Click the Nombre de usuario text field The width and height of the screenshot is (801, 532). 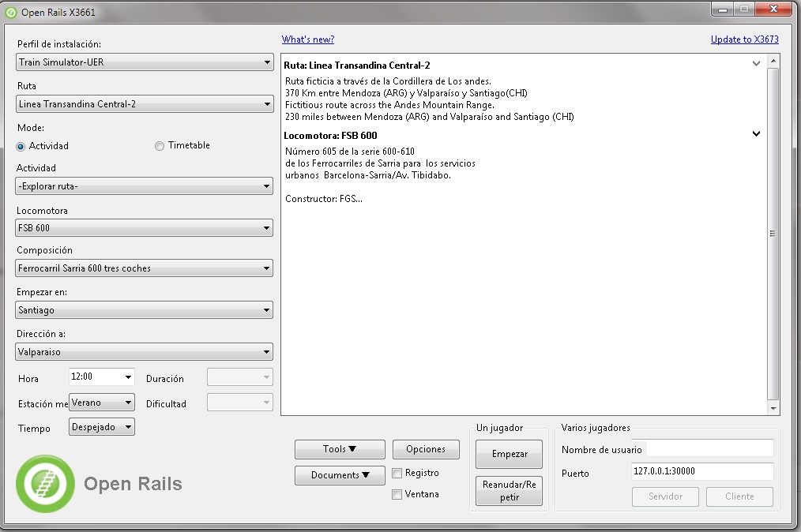click(709, 449)
